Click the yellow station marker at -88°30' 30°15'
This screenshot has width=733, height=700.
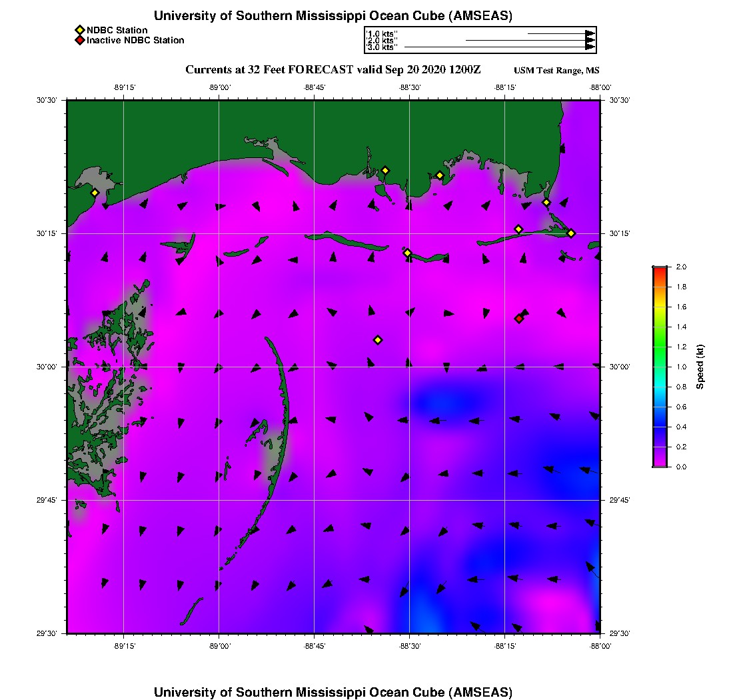pyautogui.click(x=407, y=253)
